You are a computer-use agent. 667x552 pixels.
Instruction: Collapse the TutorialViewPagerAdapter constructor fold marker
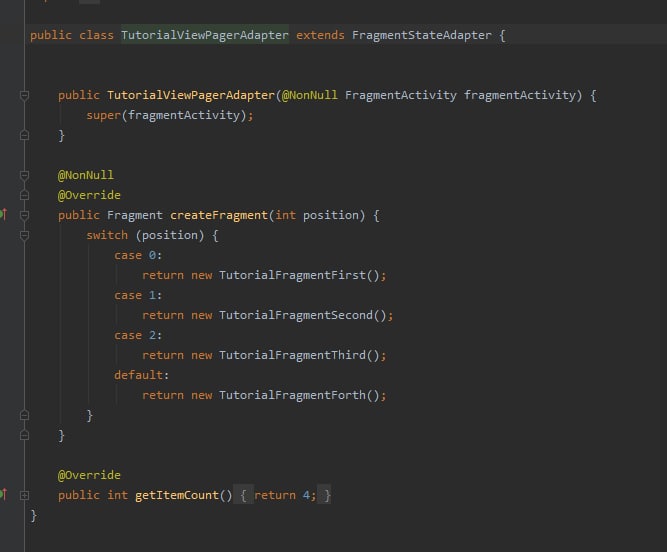coord(24,95)
